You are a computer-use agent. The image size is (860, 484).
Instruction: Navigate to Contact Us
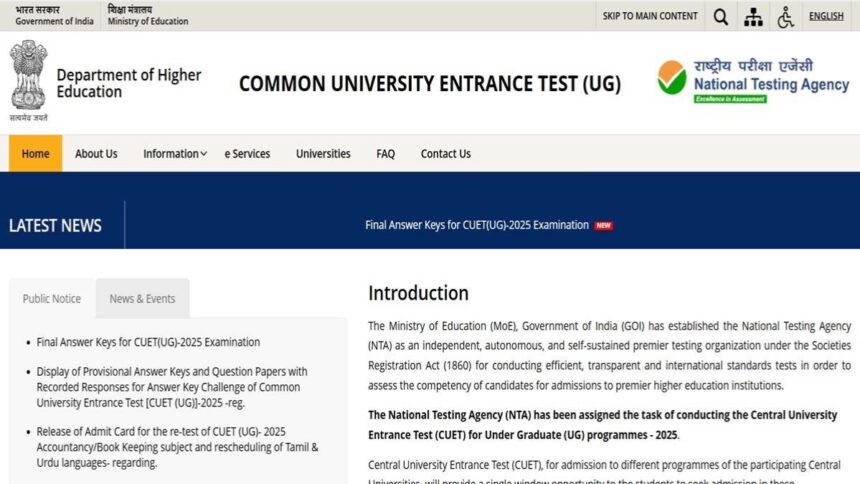(445, 154)
